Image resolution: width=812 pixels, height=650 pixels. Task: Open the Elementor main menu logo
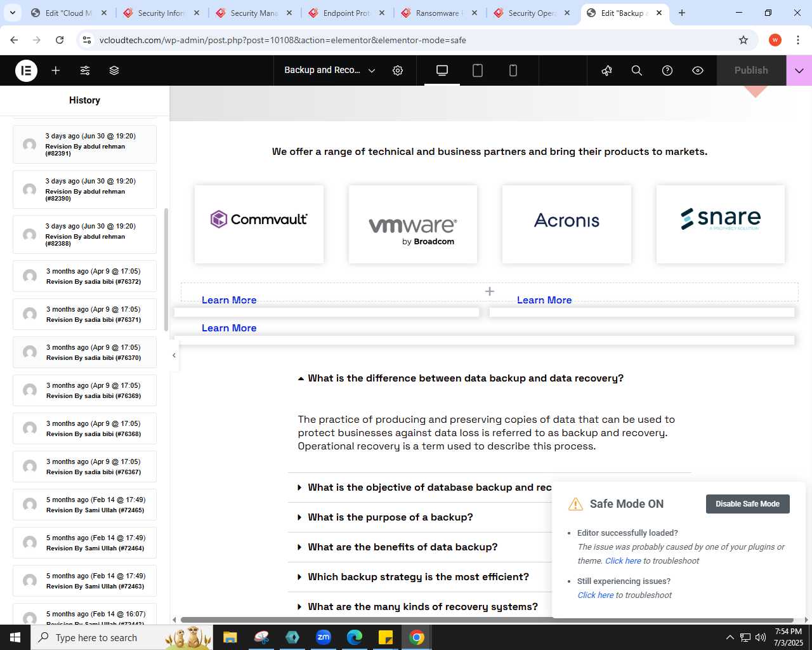26,70
